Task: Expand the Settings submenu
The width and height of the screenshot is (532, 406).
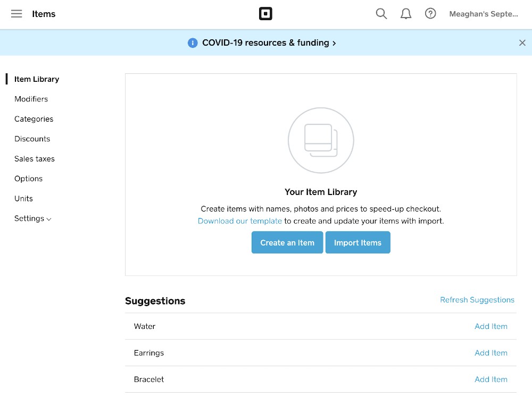Action: pyautogui.click(x=33, y=218)
